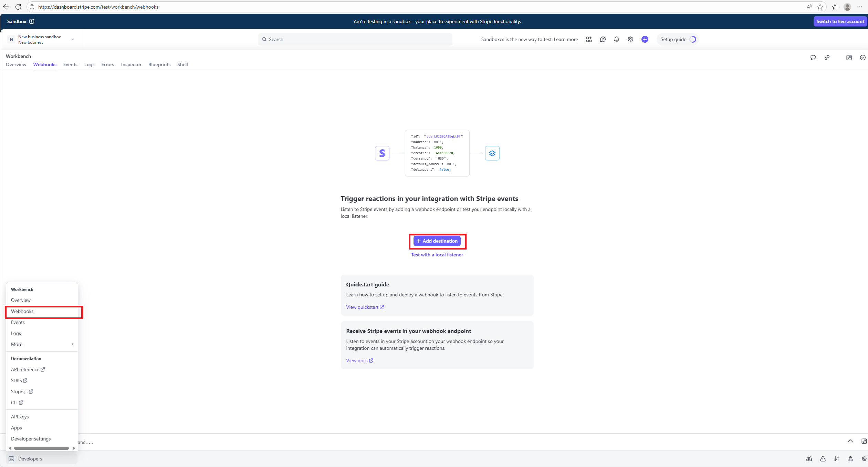Click the circled down-chevron Workbench icon
868x467 pixels.
(x=862, y=58)
